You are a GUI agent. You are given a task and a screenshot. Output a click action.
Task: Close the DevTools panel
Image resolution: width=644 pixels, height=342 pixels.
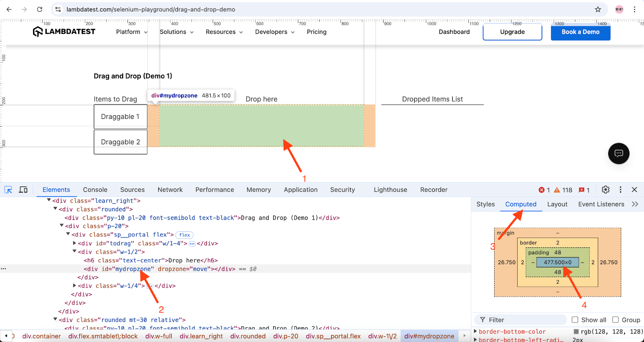634,190
